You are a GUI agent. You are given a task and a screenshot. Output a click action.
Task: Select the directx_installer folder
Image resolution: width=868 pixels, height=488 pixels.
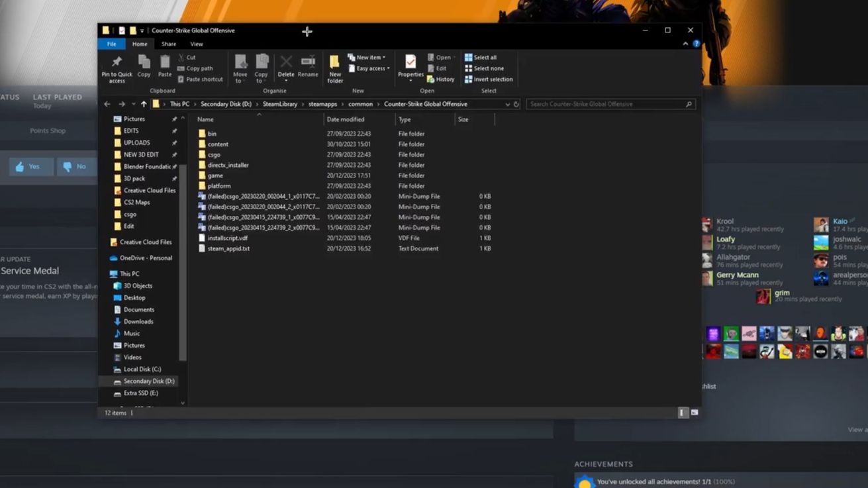(x=228, y=165)
